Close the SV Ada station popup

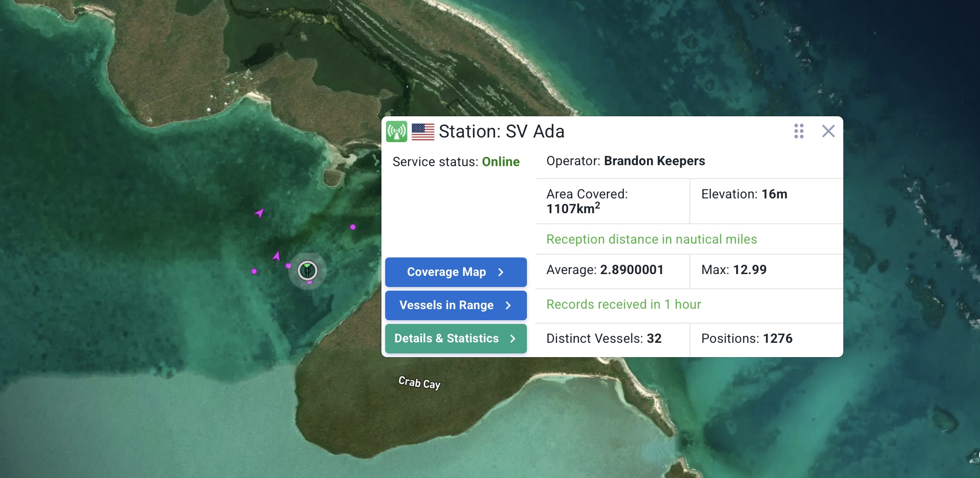[828, 131]
